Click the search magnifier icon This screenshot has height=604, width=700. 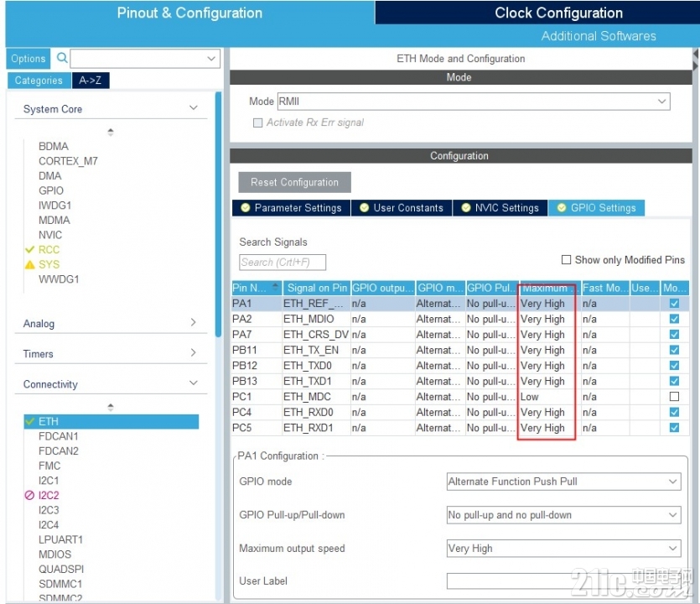pyautogui.click(x=62, y=58)
